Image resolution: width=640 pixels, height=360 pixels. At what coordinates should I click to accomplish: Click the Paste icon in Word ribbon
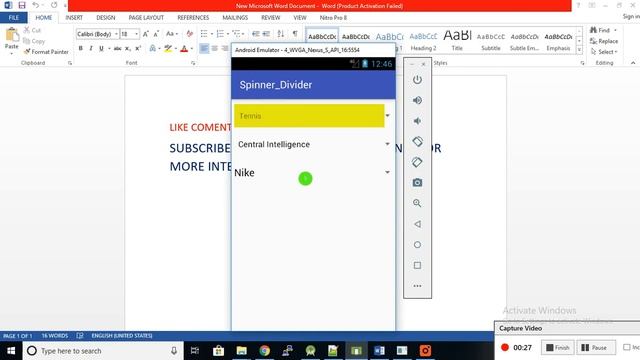click(11, 35)
